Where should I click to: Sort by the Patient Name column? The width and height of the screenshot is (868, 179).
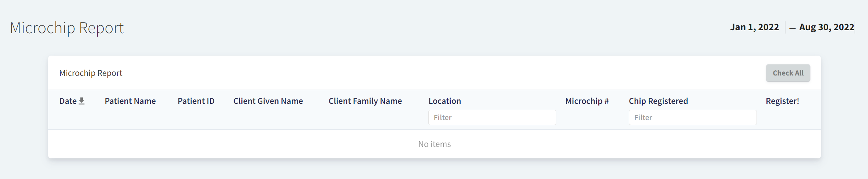tap(130, 101)
